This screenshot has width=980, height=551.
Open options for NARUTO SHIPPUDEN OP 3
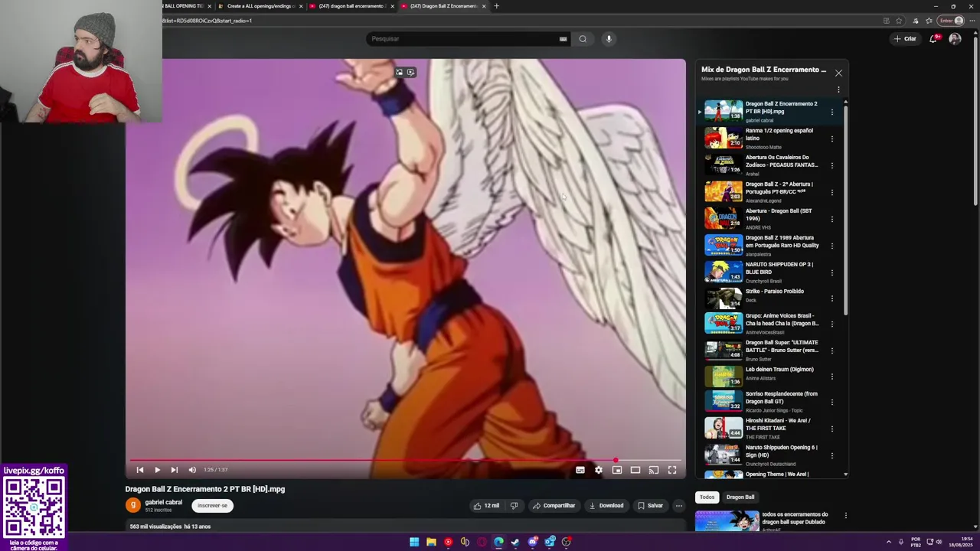pyautogui.click(x=832, y=272)
